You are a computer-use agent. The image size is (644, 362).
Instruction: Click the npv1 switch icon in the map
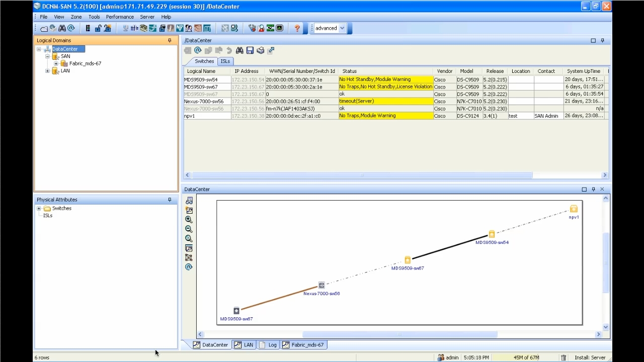(x=574, y=209)
